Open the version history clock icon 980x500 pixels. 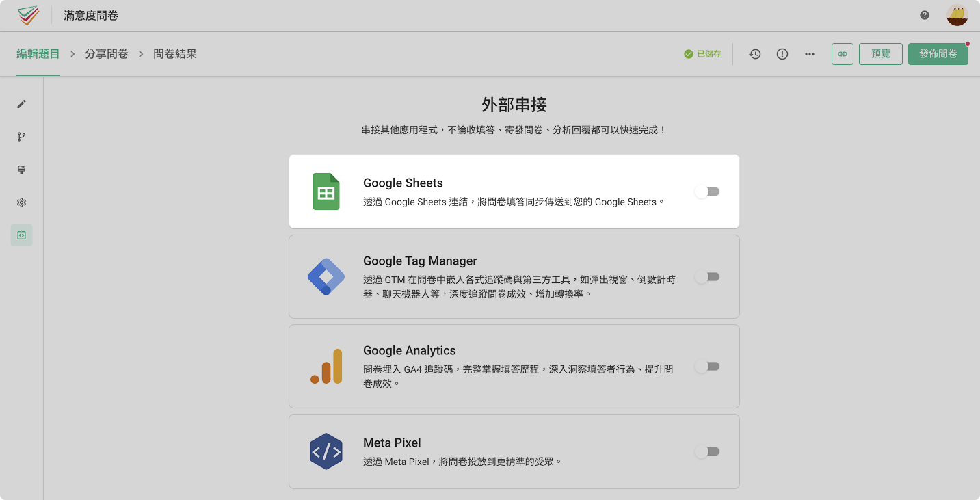click(755, 54)
